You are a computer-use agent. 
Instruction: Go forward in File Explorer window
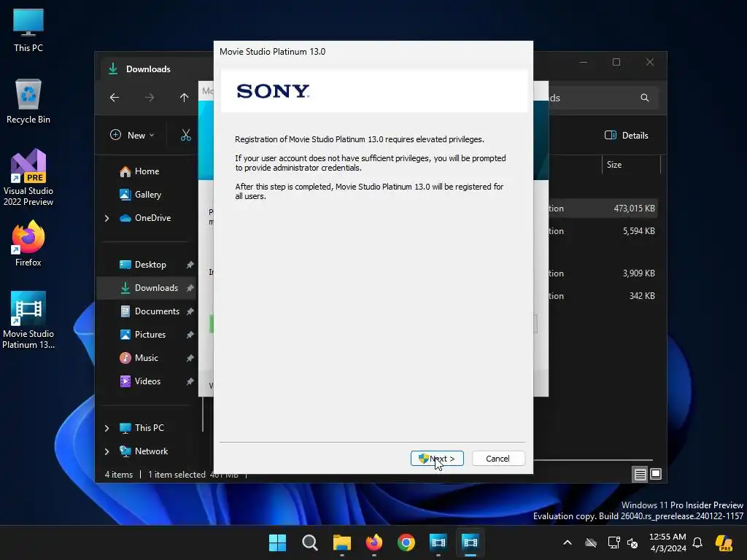pos(150,98)
